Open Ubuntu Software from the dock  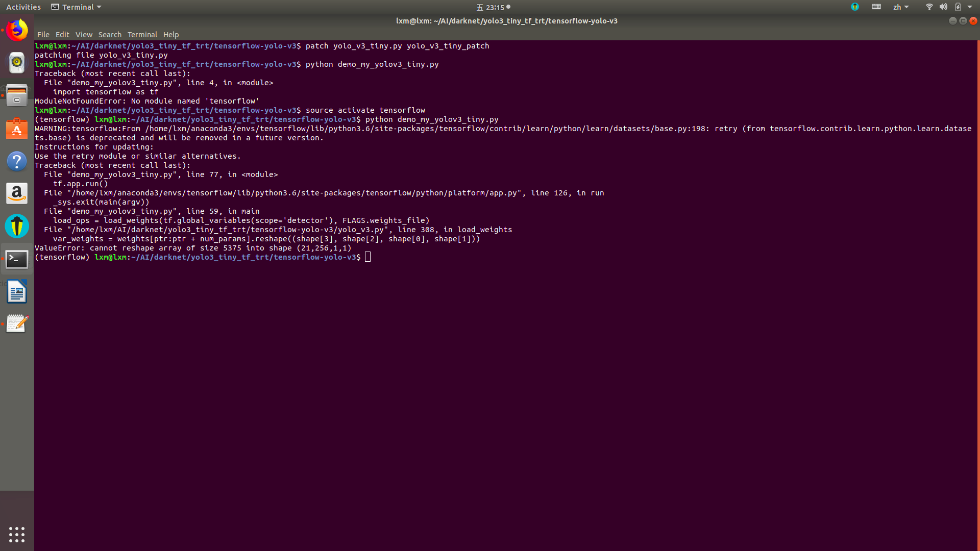coord(17,128)
